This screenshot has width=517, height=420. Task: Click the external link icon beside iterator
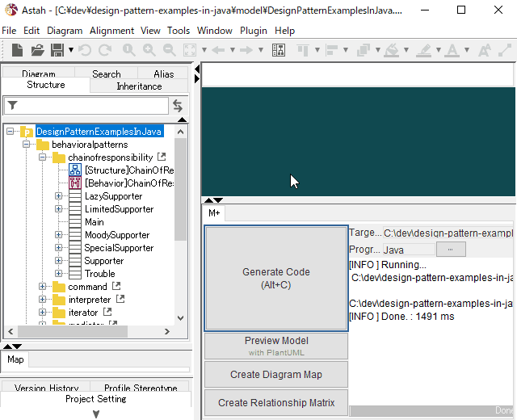coord(107,312)
